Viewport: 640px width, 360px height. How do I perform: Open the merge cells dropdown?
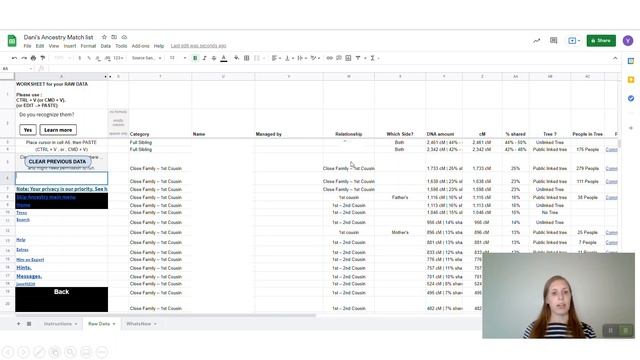pyautogui.click(x=259, y=58)
